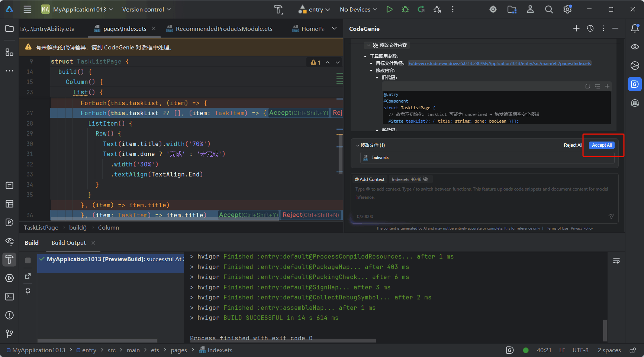
Task: Open IDE settings gear
Action: click(567, 9)
